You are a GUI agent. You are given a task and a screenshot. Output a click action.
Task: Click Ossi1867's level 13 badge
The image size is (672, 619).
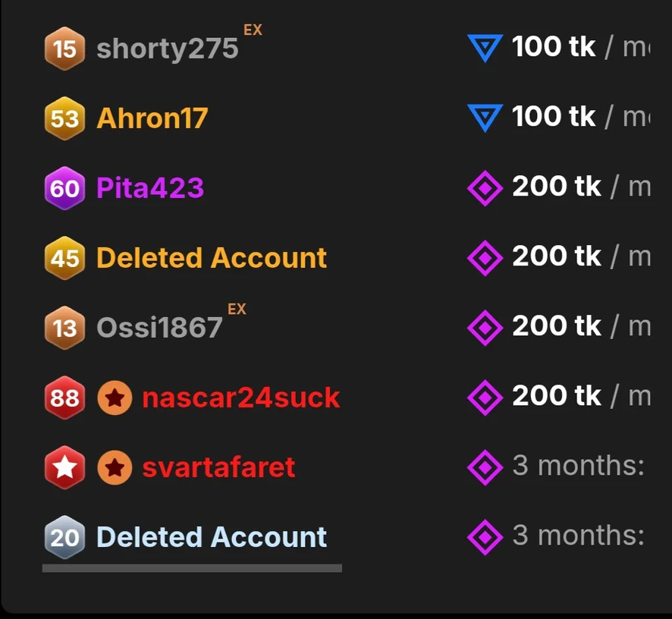[64, 328]
